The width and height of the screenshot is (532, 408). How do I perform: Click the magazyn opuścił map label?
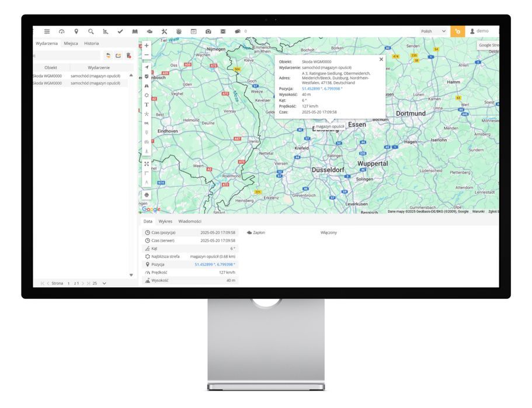[x=330, y=127]
